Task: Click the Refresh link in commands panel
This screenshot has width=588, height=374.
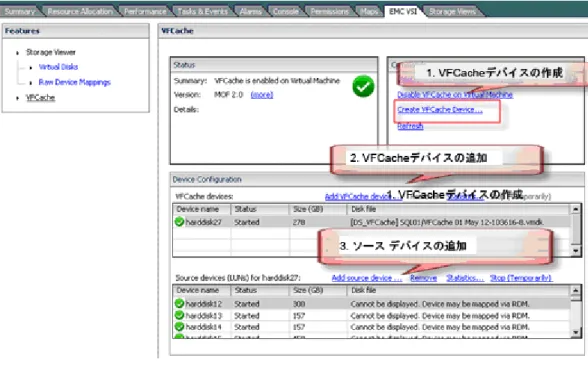Action: point(410,126)
